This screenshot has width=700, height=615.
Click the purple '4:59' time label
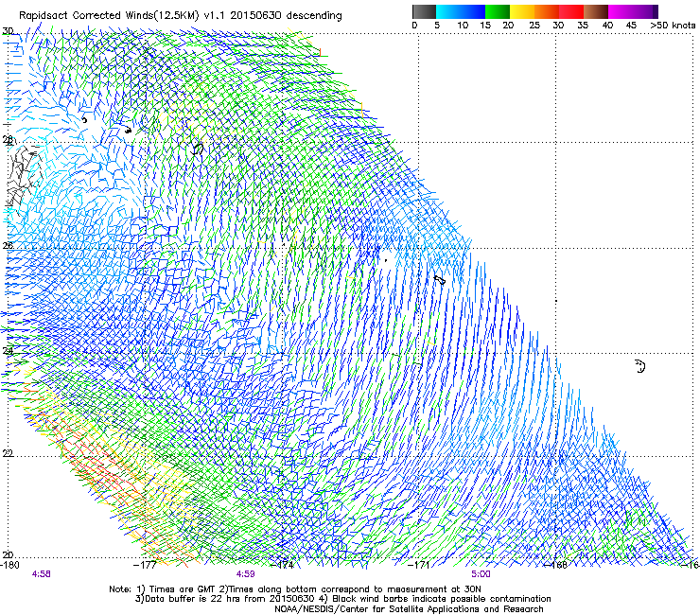pyautogui.click(x=245, y=574)
